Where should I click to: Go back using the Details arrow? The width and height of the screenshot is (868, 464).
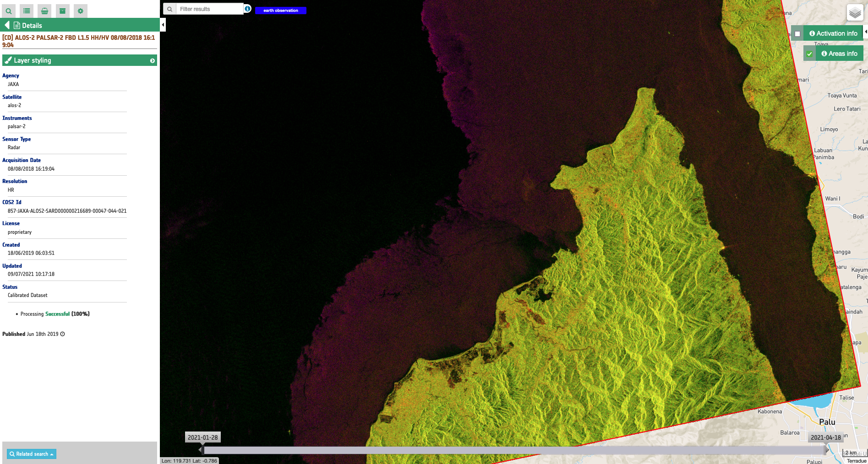(7, 25)
